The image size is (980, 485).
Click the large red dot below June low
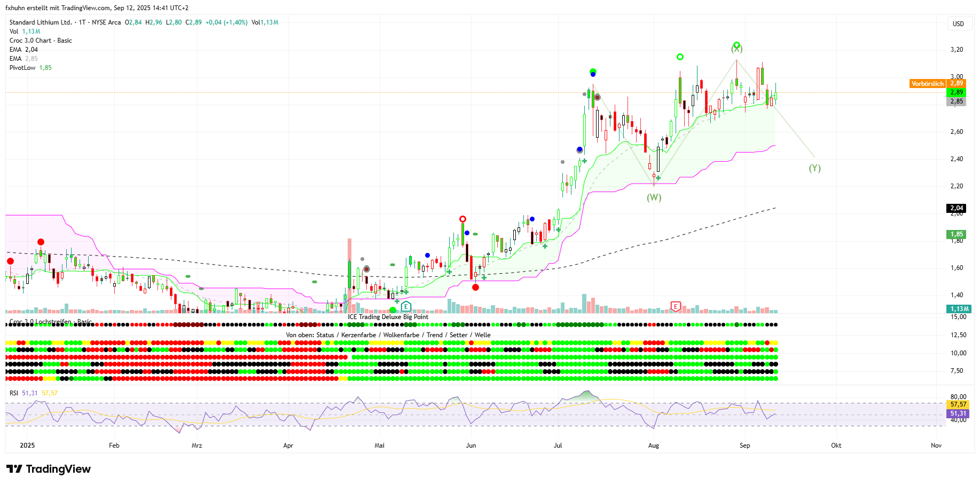pyautogui.click(x=475, y=288)
